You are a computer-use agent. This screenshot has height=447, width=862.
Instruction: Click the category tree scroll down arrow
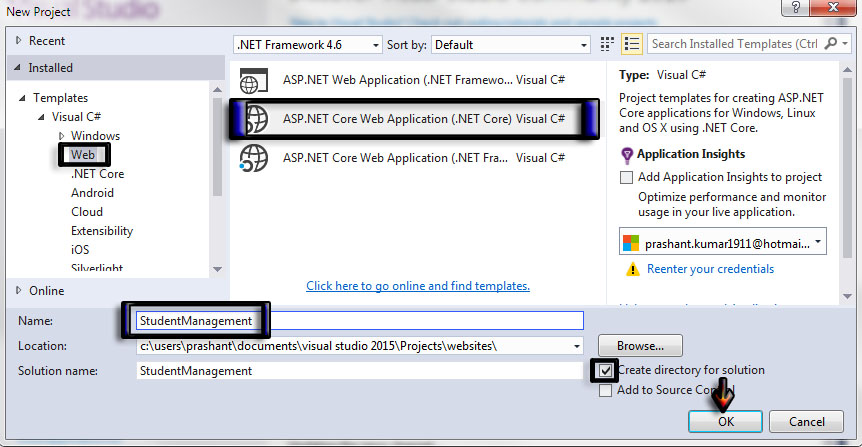click(218, 269)
